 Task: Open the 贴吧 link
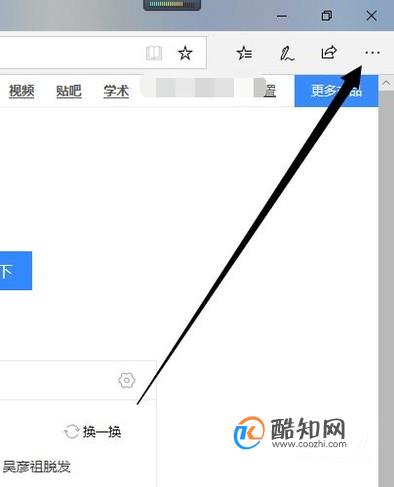click(69, 91)
